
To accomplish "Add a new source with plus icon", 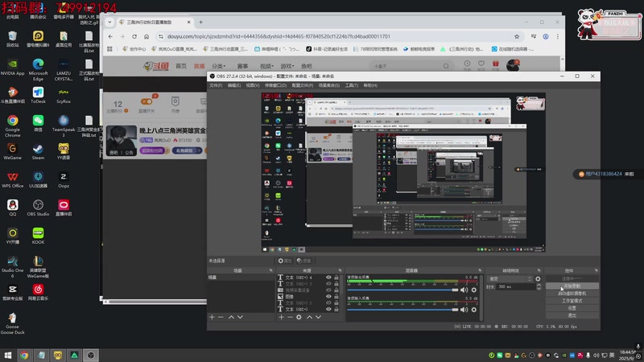I will (x=280, y=317).
